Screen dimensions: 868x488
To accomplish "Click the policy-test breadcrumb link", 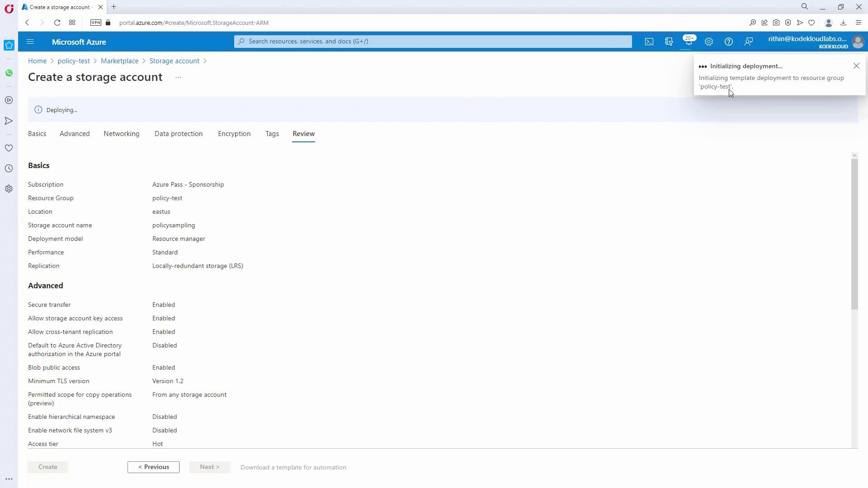I will pos(74,61).
